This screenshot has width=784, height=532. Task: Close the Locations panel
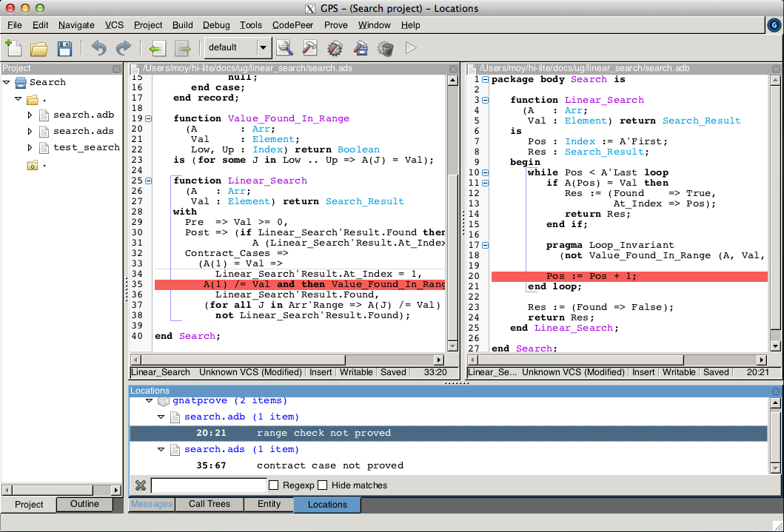point(776,391)
